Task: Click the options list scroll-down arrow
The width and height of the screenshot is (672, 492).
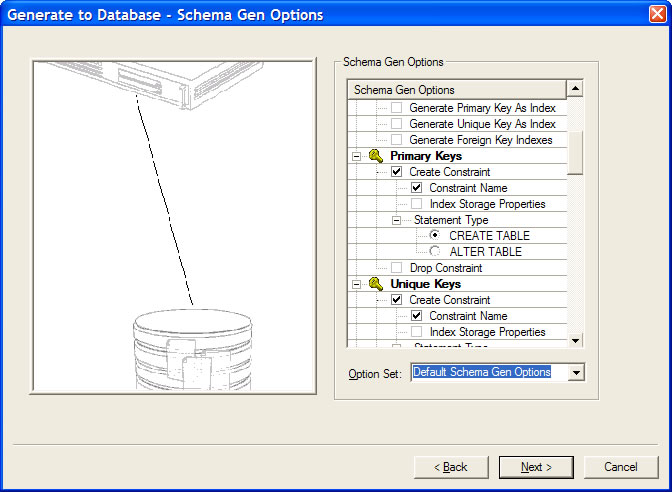Action: [575, 341]
